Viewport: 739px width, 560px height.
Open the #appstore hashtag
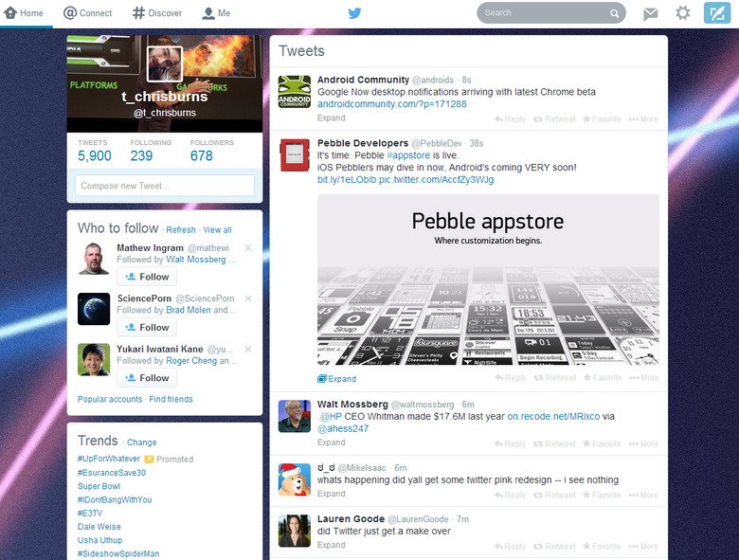pos(408,155)
